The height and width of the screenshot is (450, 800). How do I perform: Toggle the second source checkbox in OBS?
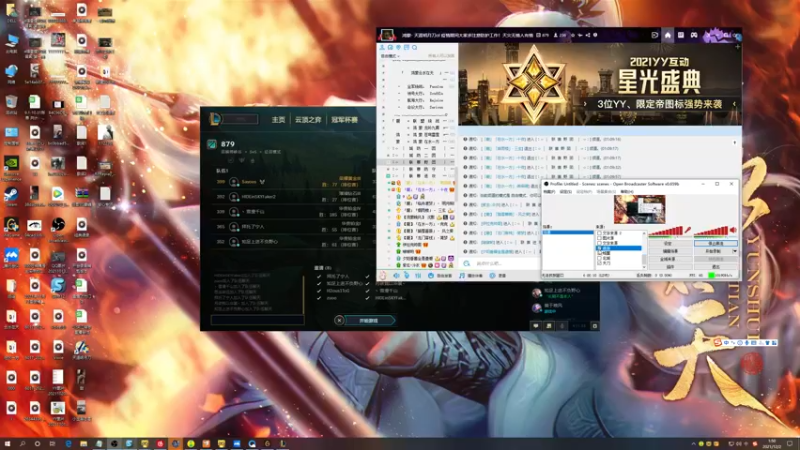pyautogui.click(x=599, y=238)
